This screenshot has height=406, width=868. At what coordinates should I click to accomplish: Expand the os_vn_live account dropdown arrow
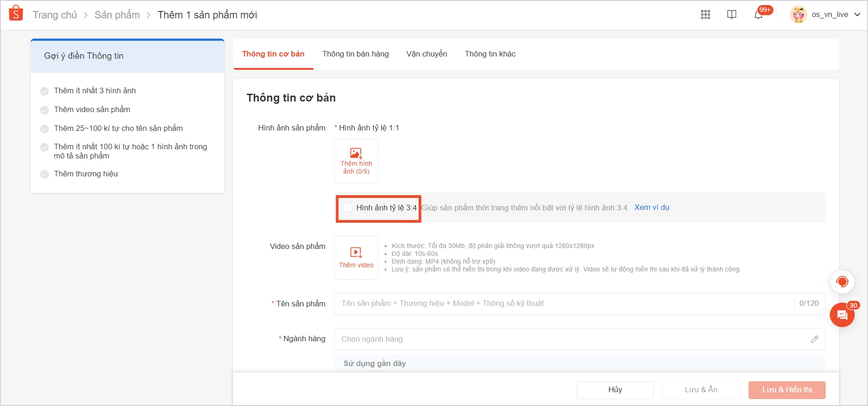click(x=857, y=15)
